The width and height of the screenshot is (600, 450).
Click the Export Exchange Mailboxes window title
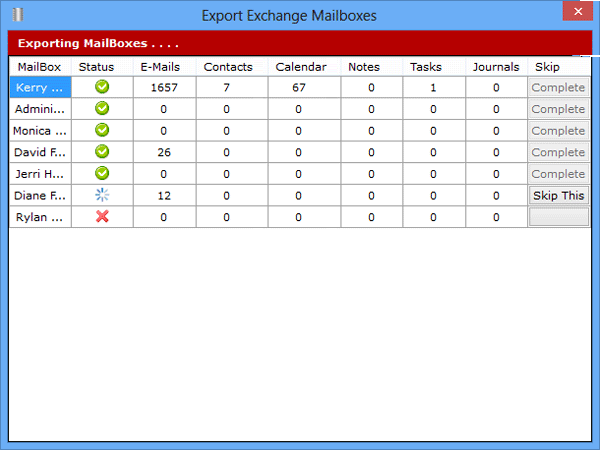point(289,16)
